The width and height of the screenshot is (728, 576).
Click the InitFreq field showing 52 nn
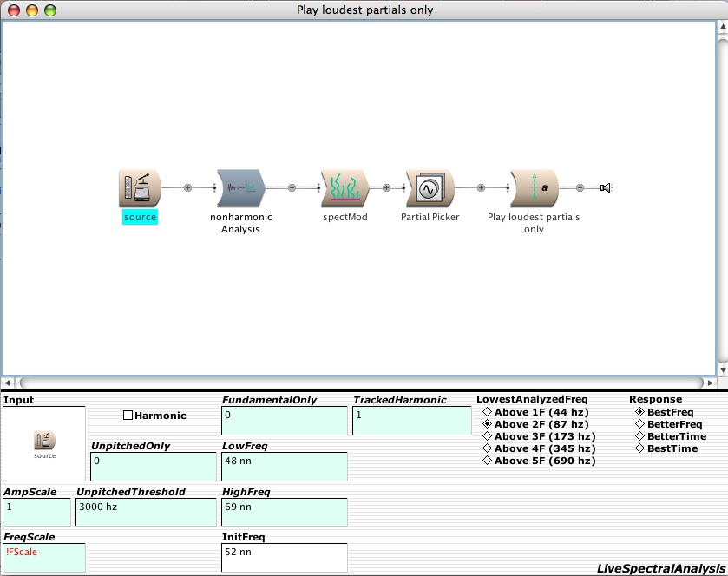coord(285,558)
